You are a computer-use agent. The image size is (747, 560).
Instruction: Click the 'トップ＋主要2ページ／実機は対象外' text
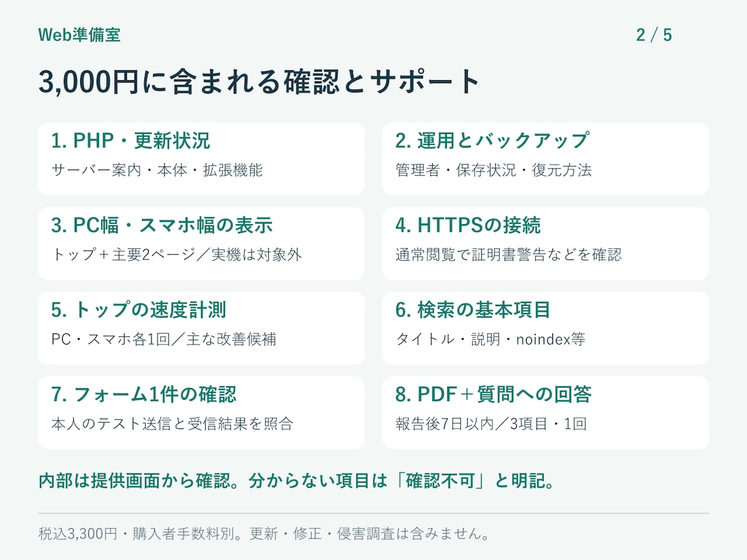[x=176, y=255]
